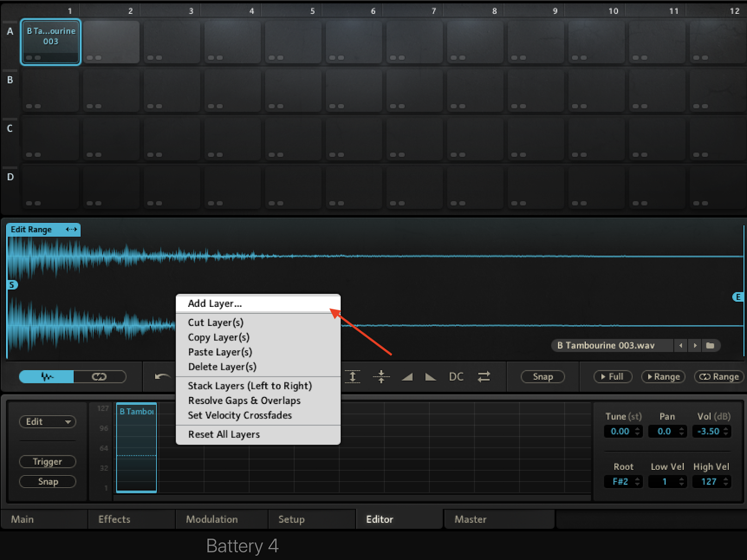The width and height of the screenshot is (747, 560).
Task: Select empty cell in row C column 6
Action: [354, 139]
